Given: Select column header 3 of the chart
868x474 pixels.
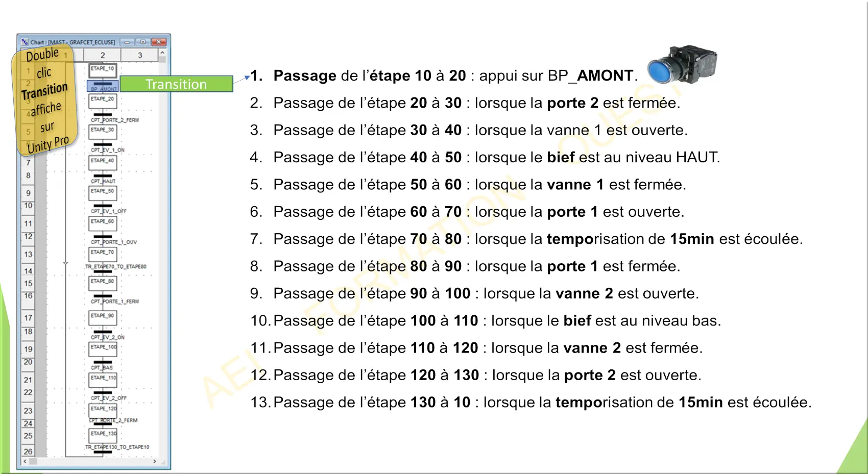Looking at the screenshot, I should click(140, 55).
